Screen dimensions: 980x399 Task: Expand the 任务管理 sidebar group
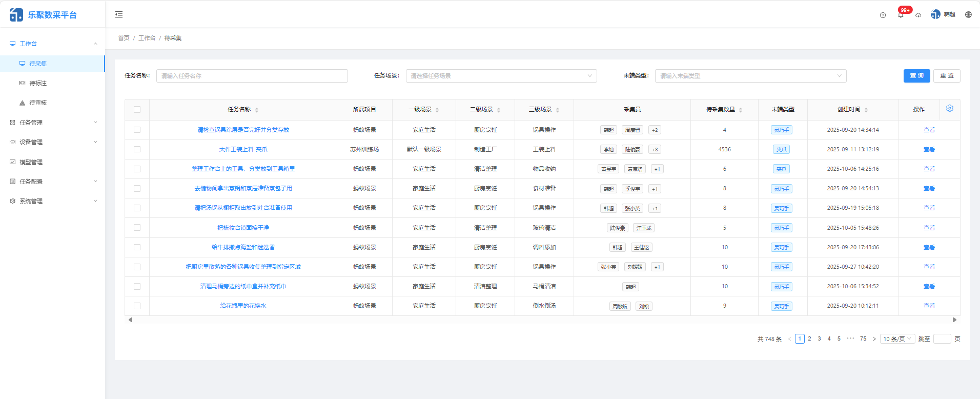click(x=52, y=123)
